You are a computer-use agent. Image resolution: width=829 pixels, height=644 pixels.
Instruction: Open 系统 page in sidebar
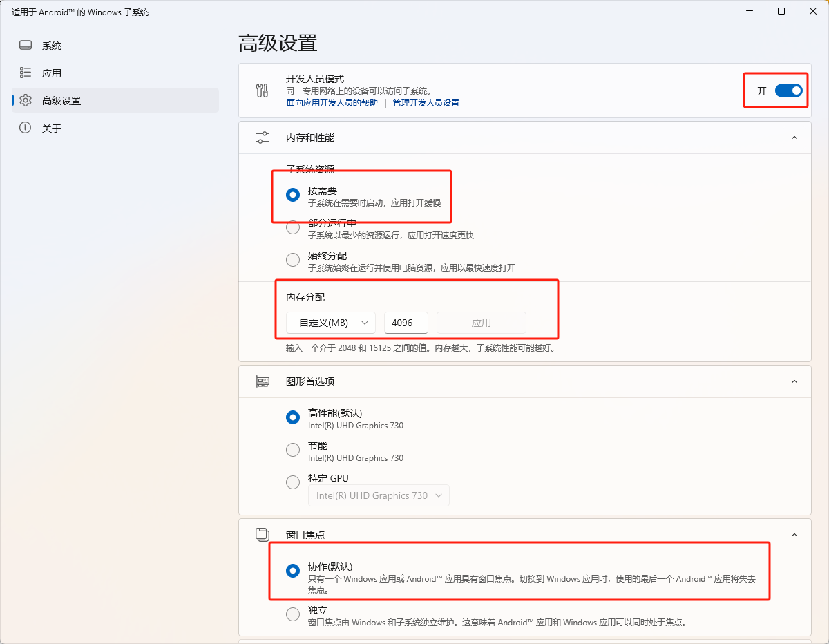115,46
